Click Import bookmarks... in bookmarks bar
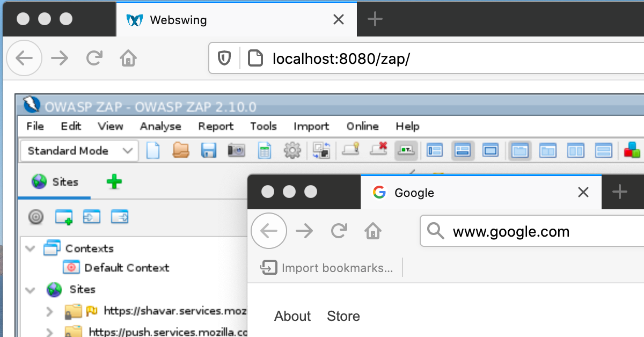 [327, 268]
